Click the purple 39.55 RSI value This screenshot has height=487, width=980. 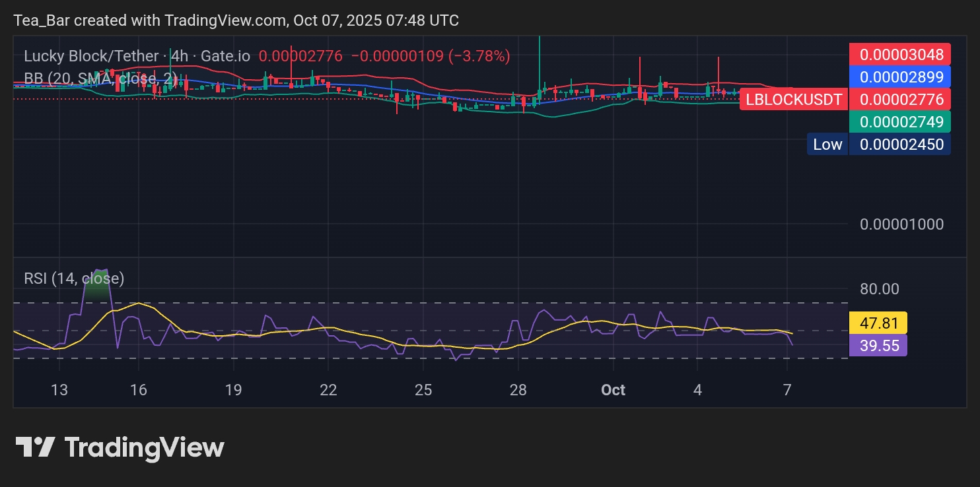(x=878, y=345)
